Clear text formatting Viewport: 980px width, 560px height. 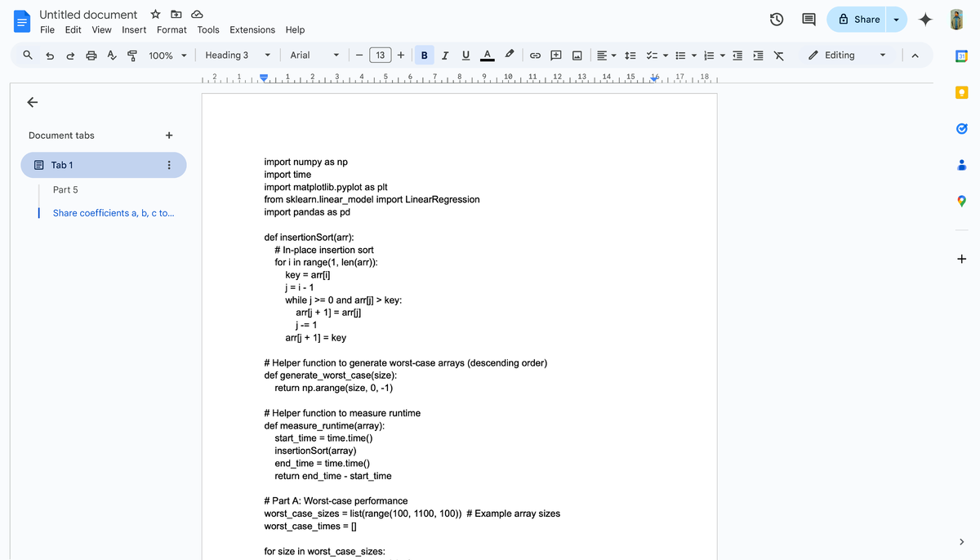click(778, 56)
